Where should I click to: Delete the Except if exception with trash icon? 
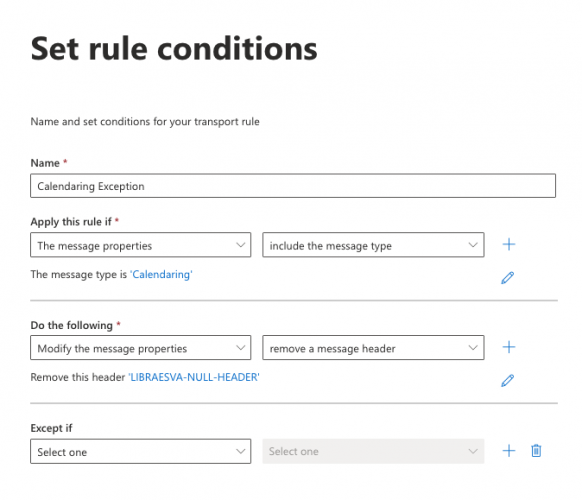tap(536, 451)
